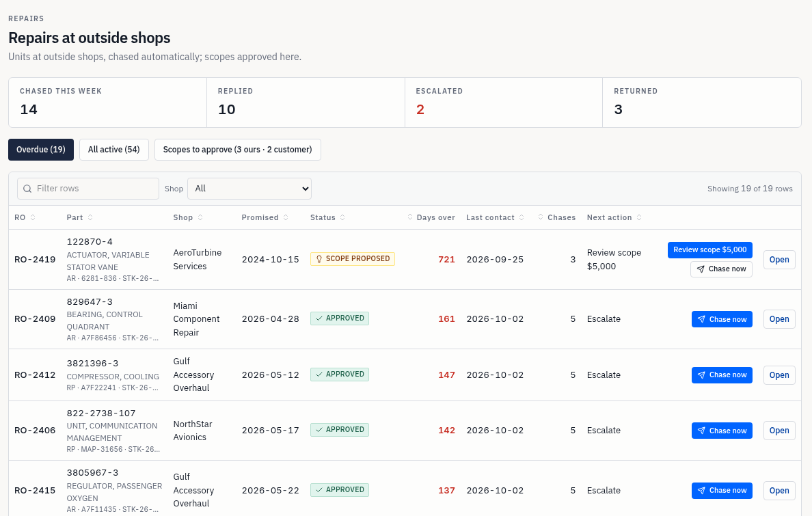Chase now for RO-2412

[722, 375]
